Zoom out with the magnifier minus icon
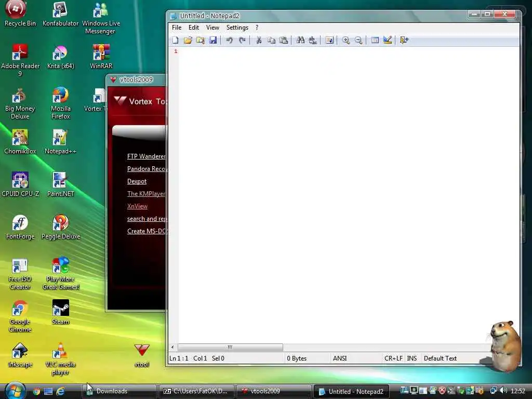The width and height of the screenshot is (532, 399). click(358, 40)
